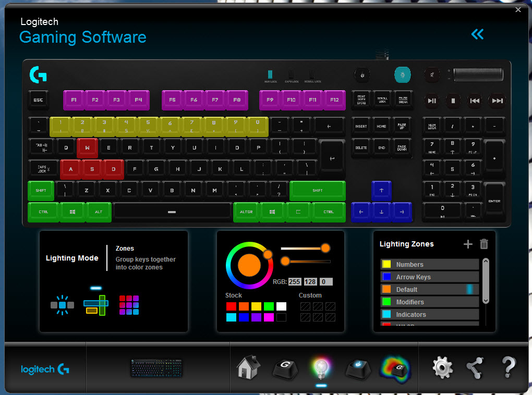The height and width of the screenshot is (395, 532).
Task: Click the PRINT SCRN key
Action: (361, 100)
